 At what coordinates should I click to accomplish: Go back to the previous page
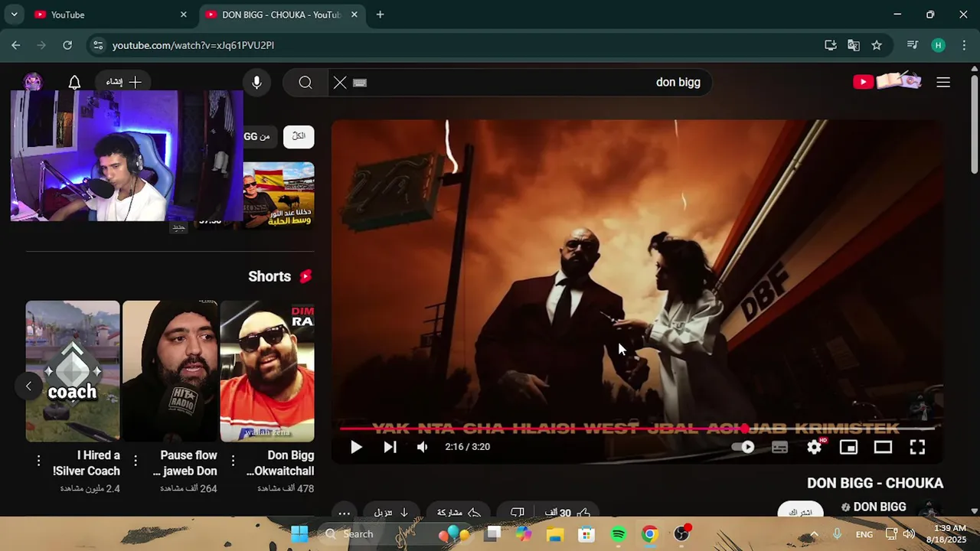point(15,45)
